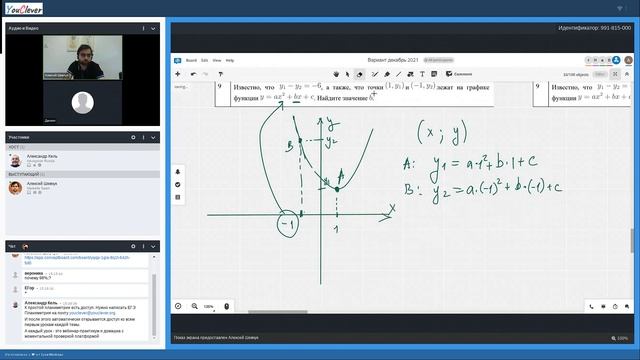
Task: Click the format painter icon in whiteboard toolbar
Action: pos(221,74)
